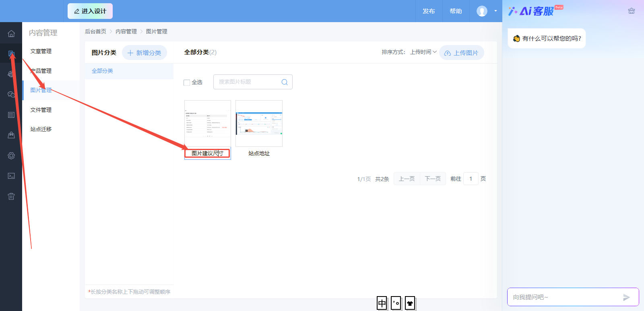Select 全部分类 in category list

tap(129, 71)
